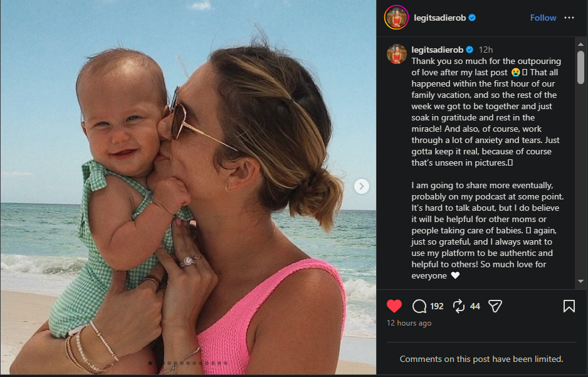Click the small avatar beside the caption
The image size is (588, 377).
[396, 54]
